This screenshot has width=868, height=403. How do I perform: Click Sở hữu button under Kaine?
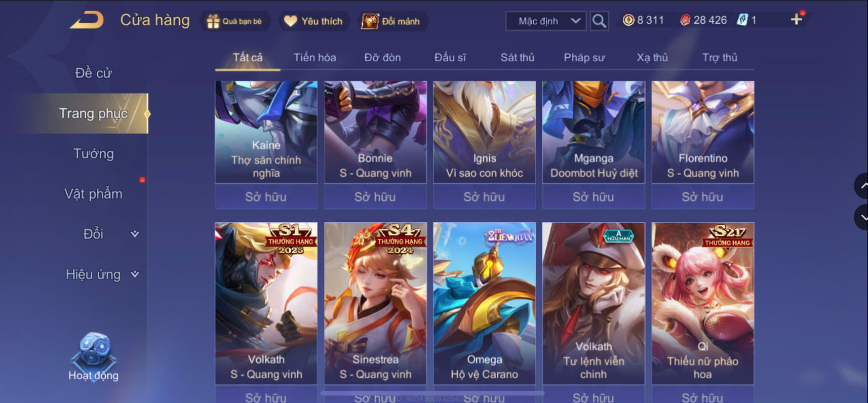(266, 197)
